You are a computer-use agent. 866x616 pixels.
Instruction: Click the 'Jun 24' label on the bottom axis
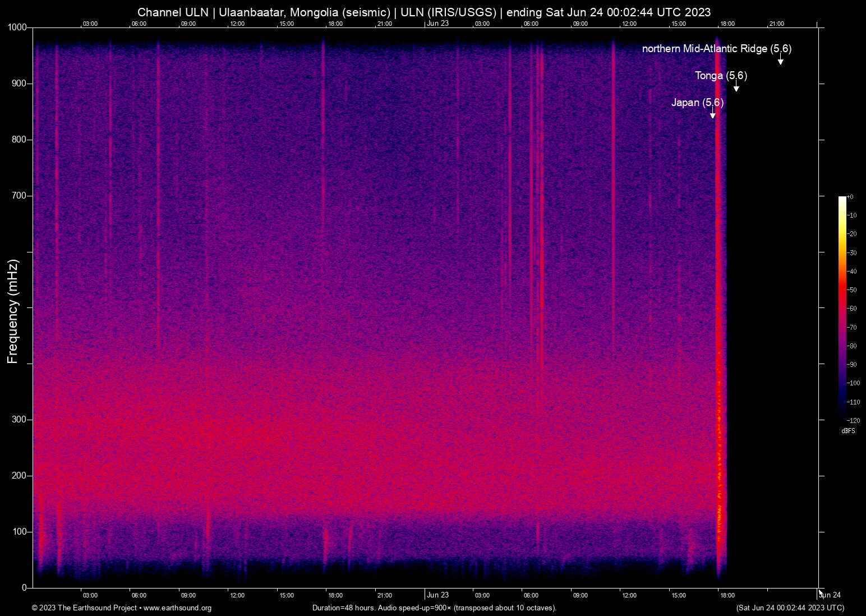[831, 595]
